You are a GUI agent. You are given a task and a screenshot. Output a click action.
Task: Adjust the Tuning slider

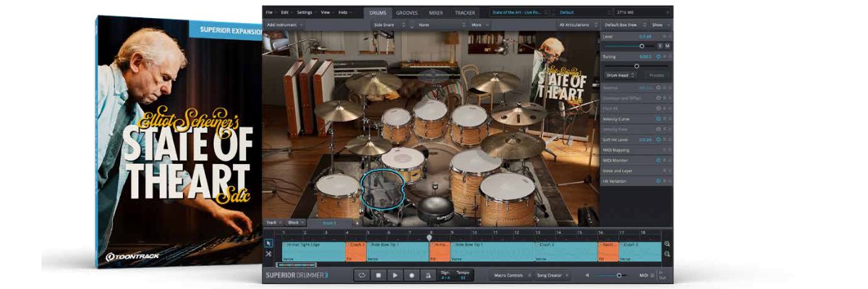637,66
